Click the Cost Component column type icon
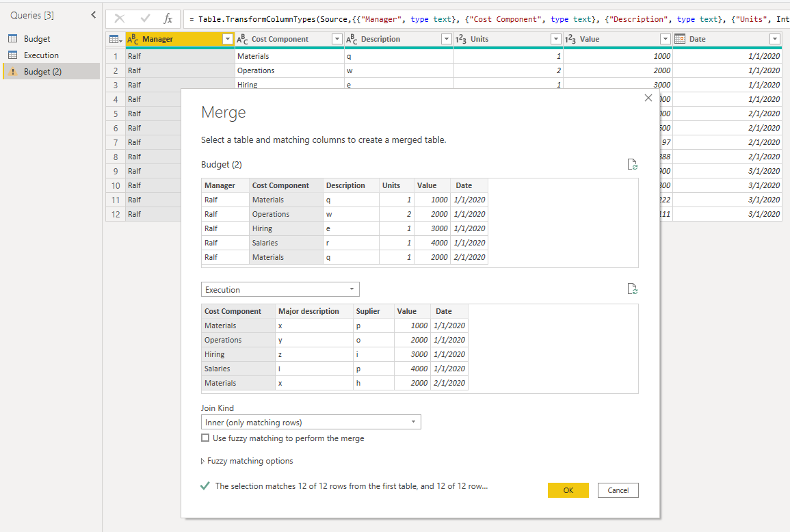790x532 pixels. pyautogui.click(x=242, y=39)
